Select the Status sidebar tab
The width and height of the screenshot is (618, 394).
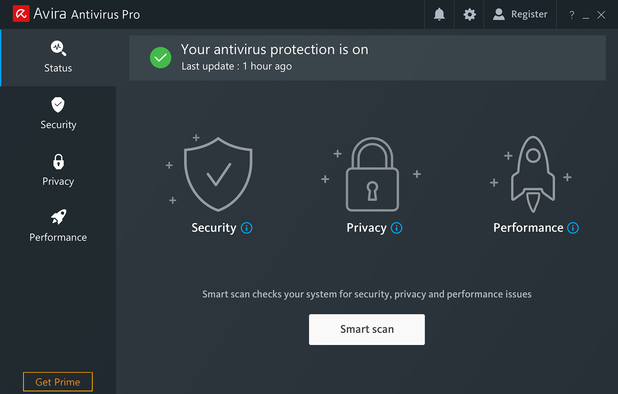[x=58, y=57]
